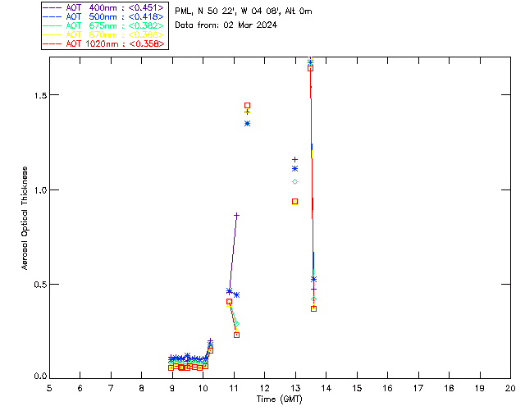This screenshot has width=525, height=420.
Task: Click the y-axis tick label 1.5
Action: click(40, 95)
